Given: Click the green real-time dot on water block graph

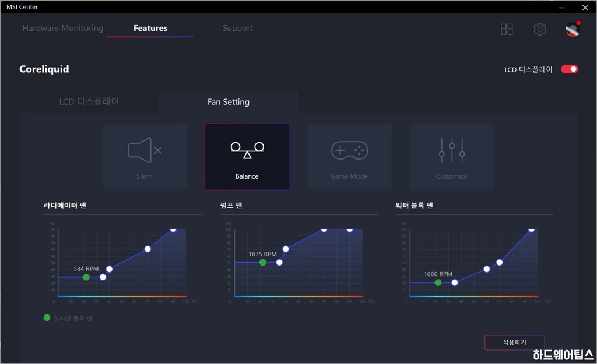Looking at the screenshot, I should pyautogui.click(x=438, y=282).
